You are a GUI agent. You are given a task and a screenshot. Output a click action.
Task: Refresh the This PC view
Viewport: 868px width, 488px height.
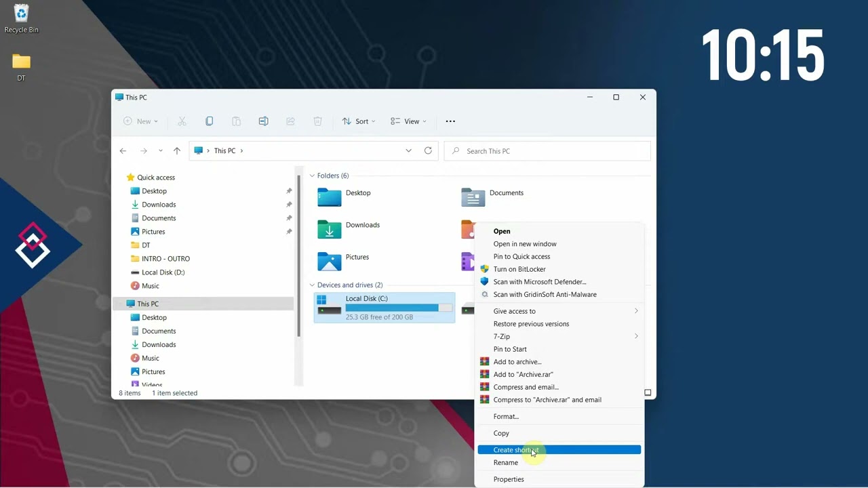428,150
